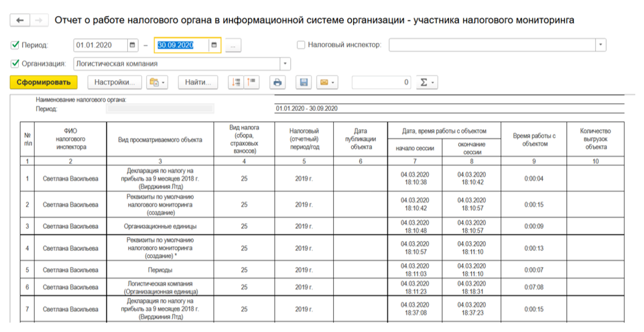Image resolution: width=644 pixels, height=332 pixels.
Task: Select cell Логистическая компания (Организационная единица)
Action: tap(160, 287)
